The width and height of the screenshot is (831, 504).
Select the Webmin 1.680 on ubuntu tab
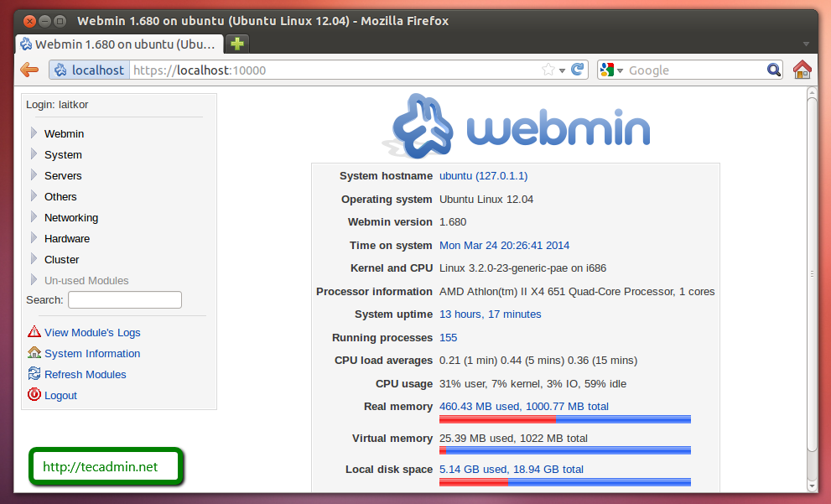click(x=119, y=44)
